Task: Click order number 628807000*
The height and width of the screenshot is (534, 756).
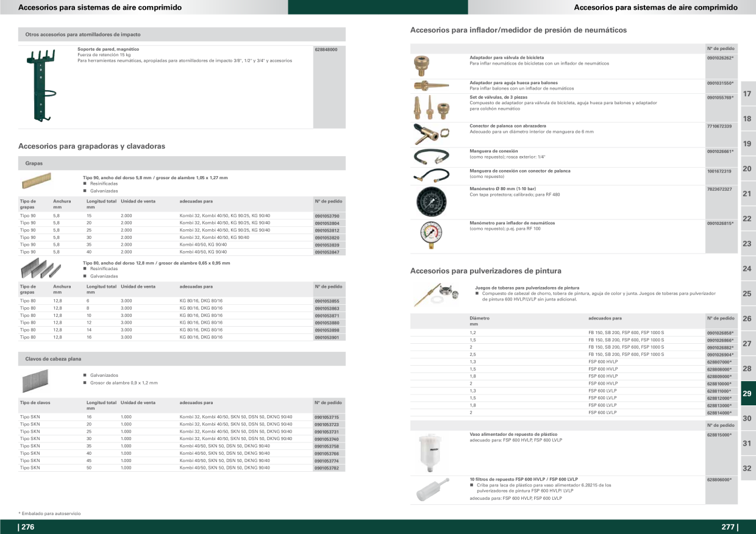Action: point(719,362)
